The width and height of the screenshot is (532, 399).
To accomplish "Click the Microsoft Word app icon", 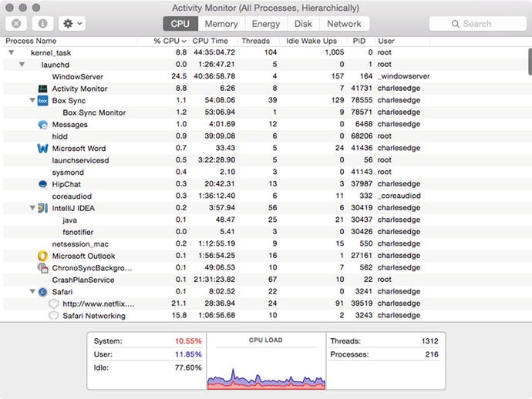I will click(x=42, y=149).
